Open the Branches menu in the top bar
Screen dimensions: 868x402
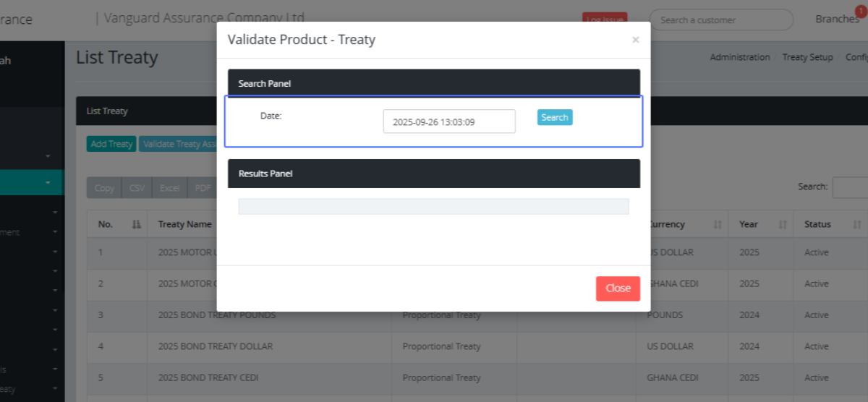tap(836, 20)
